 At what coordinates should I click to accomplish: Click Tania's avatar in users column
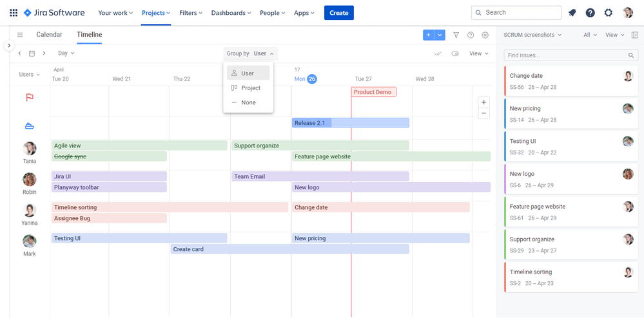point(30,149)
